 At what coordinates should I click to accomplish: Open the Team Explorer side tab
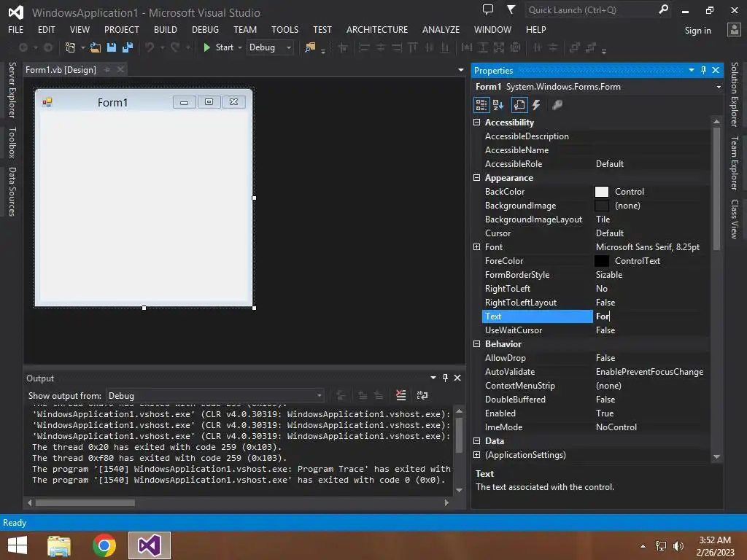735,163
